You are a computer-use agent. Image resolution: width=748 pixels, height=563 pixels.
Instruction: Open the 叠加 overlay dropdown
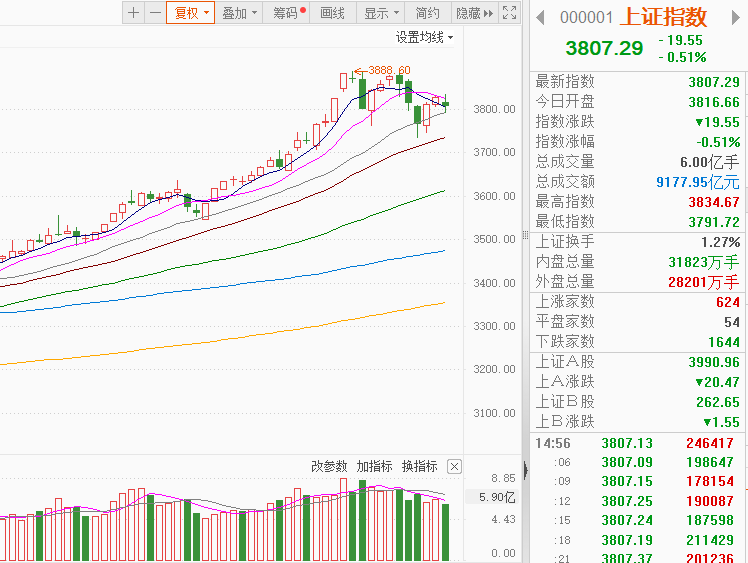tap(239, 13)
